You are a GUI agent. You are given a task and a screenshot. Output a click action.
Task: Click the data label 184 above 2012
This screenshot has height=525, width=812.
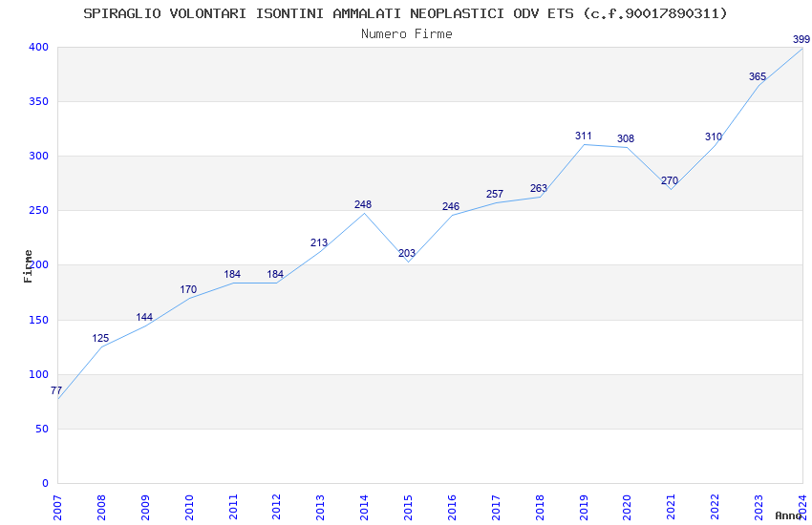[x=275, y=274]
